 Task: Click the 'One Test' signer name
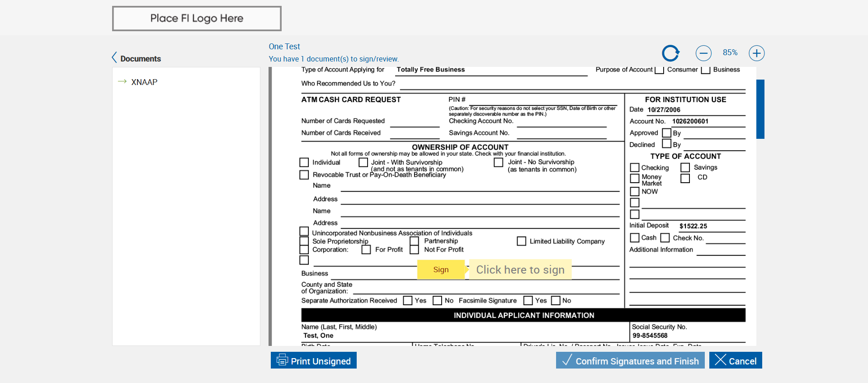tap(284, 47)
